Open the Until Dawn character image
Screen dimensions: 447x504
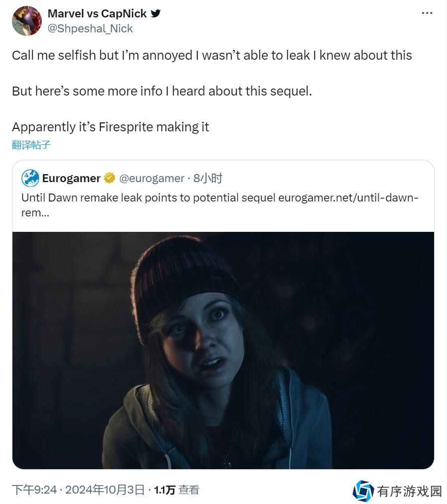223,350
